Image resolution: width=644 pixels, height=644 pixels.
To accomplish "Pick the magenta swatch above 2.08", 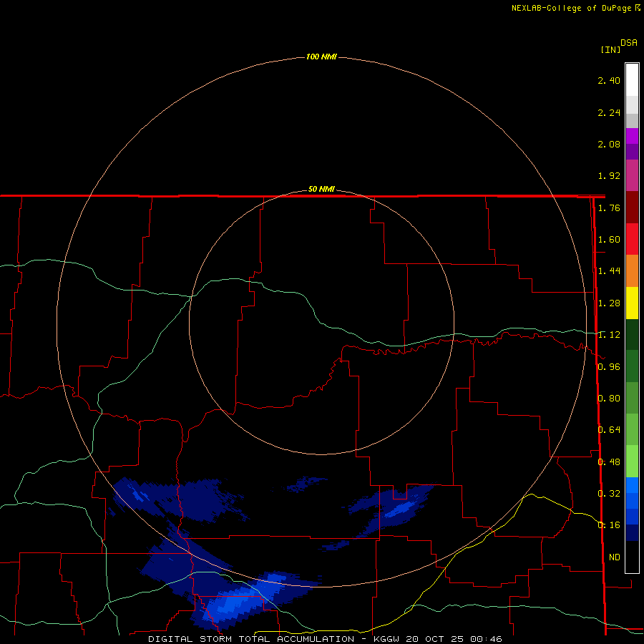I will click(632, 136).
